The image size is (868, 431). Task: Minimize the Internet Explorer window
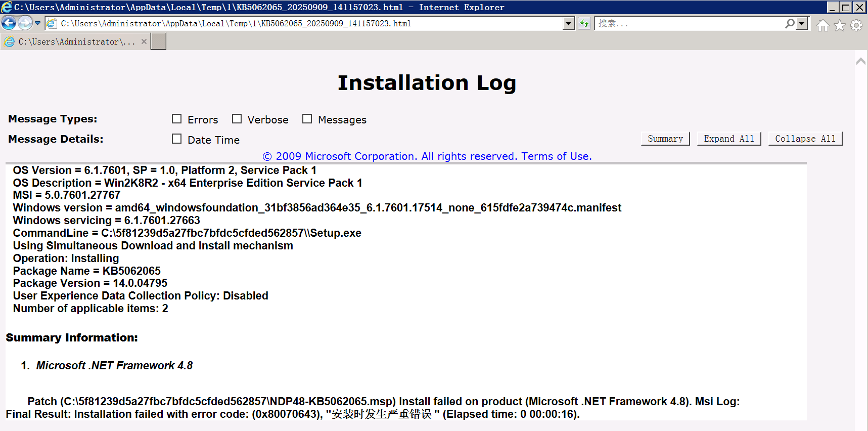tap(833, 7)
